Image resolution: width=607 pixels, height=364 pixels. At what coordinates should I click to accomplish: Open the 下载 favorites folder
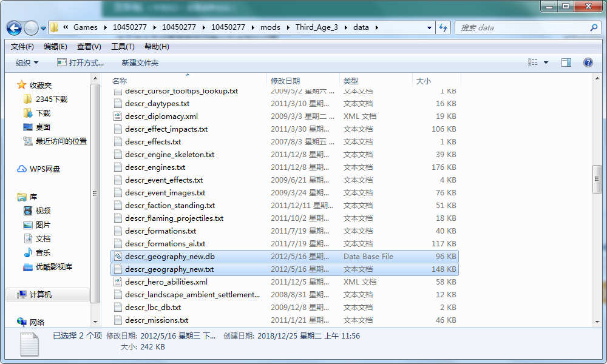[43, 113]
